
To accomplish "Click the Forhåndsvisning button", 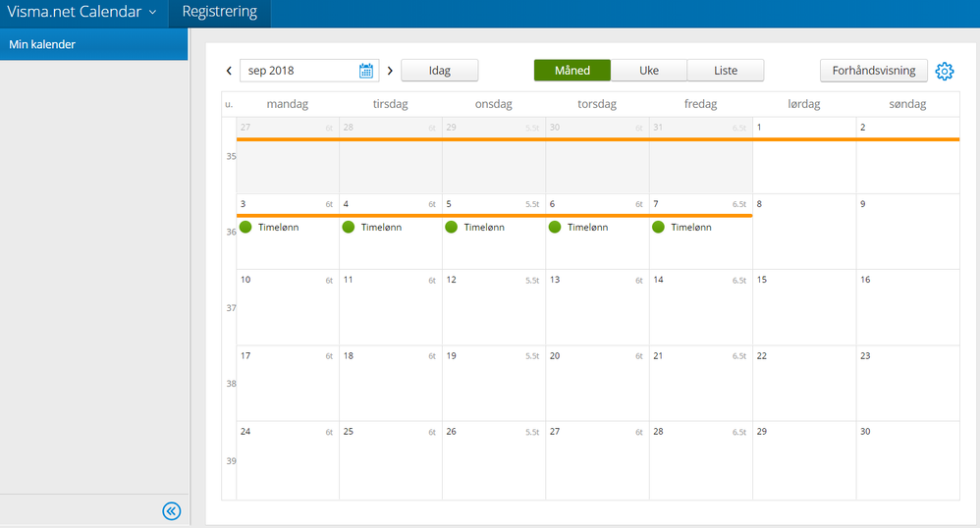I will point(874,71).
